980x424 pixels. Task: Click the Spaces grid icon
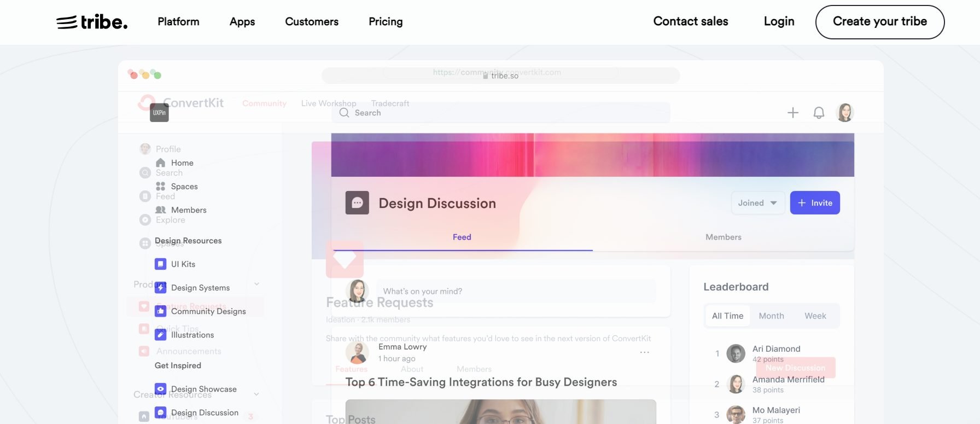click(160, 187)
